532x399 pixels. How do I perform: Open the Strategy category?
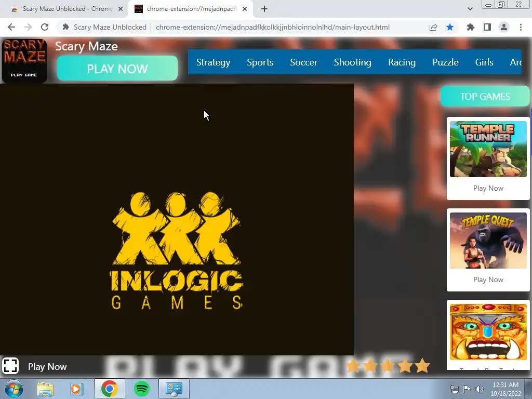[x=213, y=62]
